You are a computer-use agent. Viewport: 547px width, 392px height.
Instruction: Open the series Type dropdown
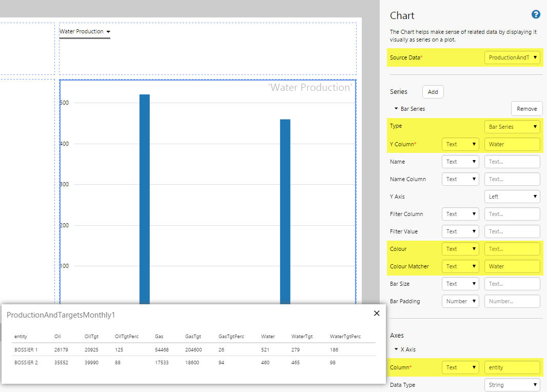tap(512, 127)
